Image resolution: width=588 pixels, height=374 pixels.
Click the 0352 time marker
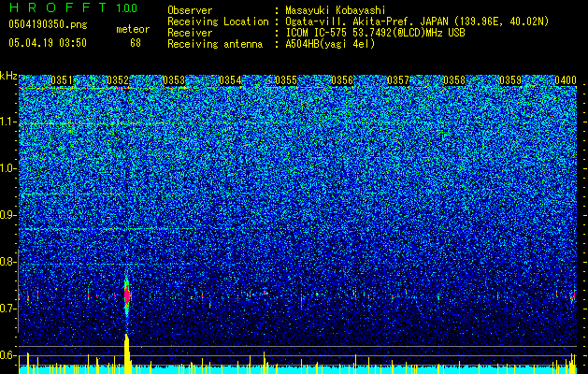pyautogui.click(x=118, y=80)
